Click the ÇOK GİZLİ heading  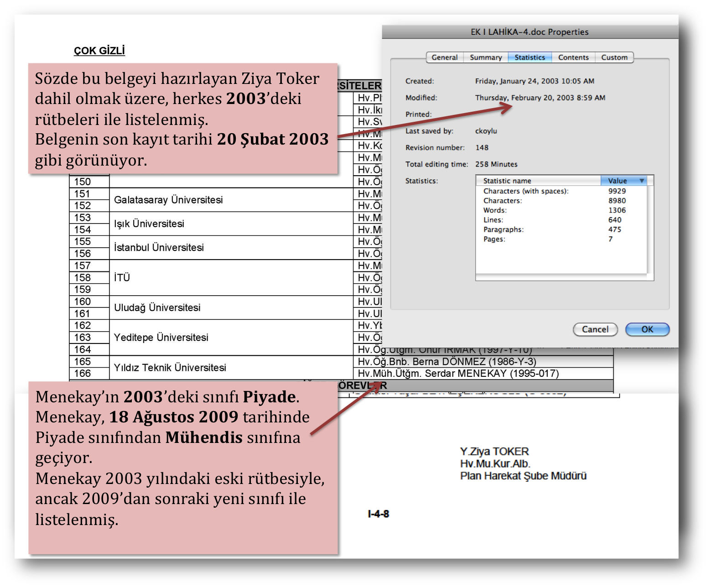(x=99, y=51)
